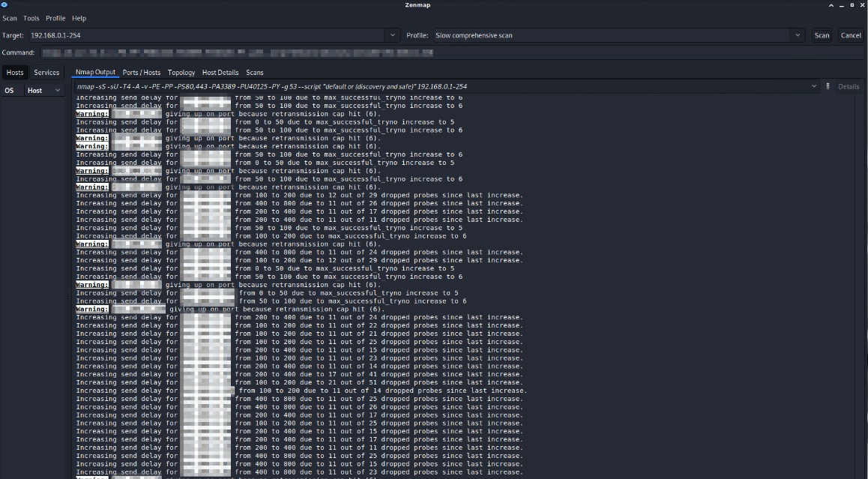868x479 pixels.
Task: Switch to the Topology tab
Action: point(181,73)
